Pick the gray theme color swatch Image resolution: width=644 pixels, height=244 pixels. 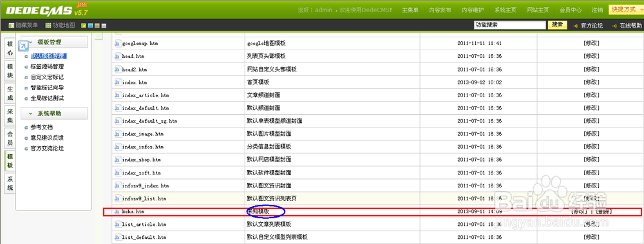104,26
